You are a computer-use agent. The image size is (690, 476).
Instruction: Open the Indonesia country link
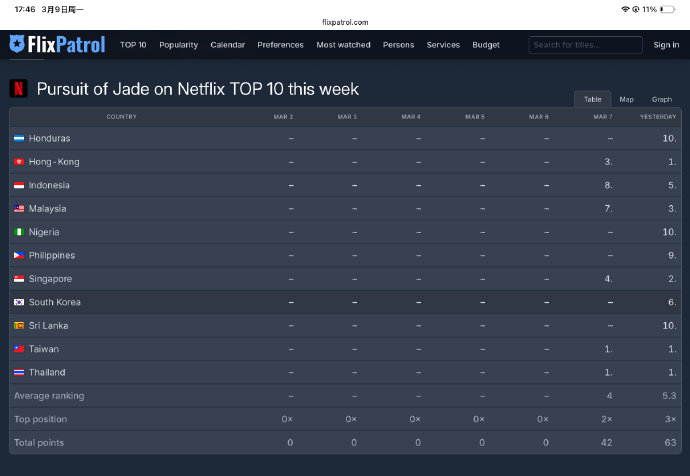(49, 185)
